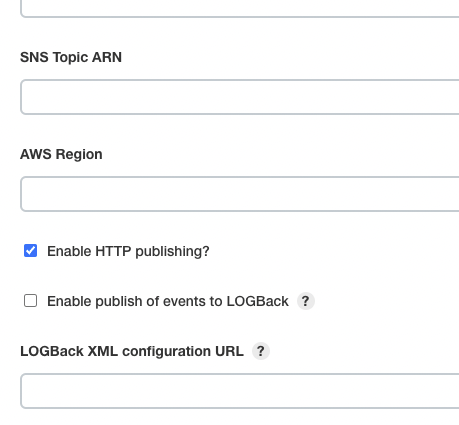Click the 'Enable publish of events to LOGBack' label
This screenshot has height=425, width=459.
point(168,301)
